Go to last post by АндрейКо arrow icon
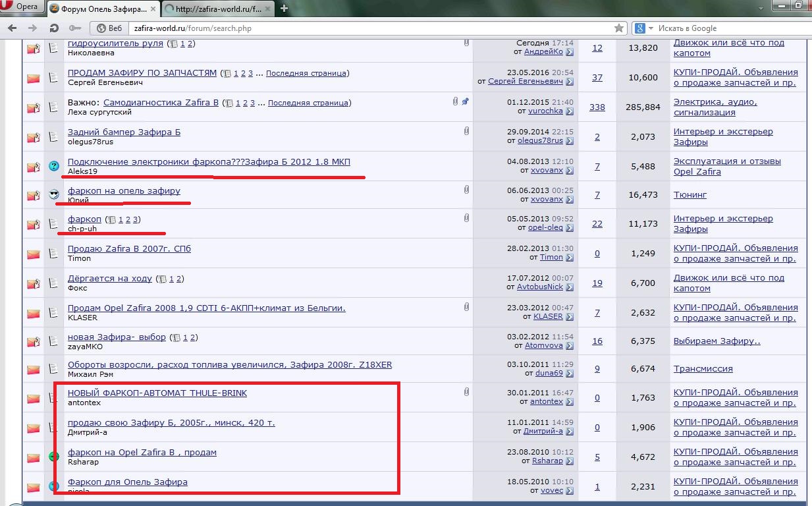Viewport: 812px width, 506px height. pos(570,52)
